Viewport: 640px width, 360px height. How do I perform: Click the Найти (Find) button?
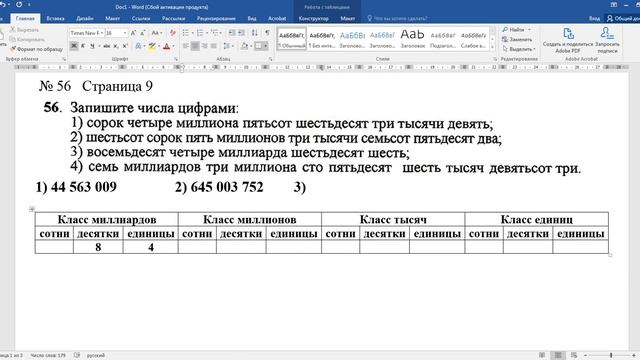[516, 30]
